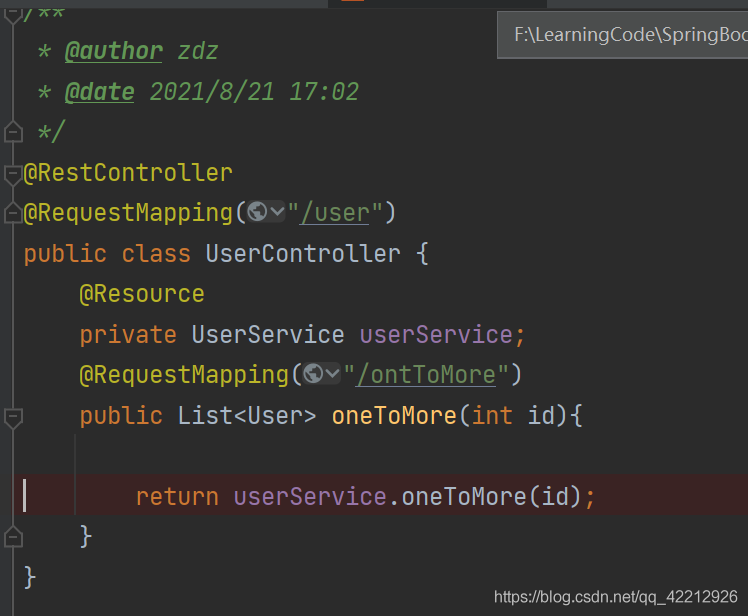748x616 pixels.
Task: Click the fold marker on the class-level @RequestMapping line
Action: (13, 213)
